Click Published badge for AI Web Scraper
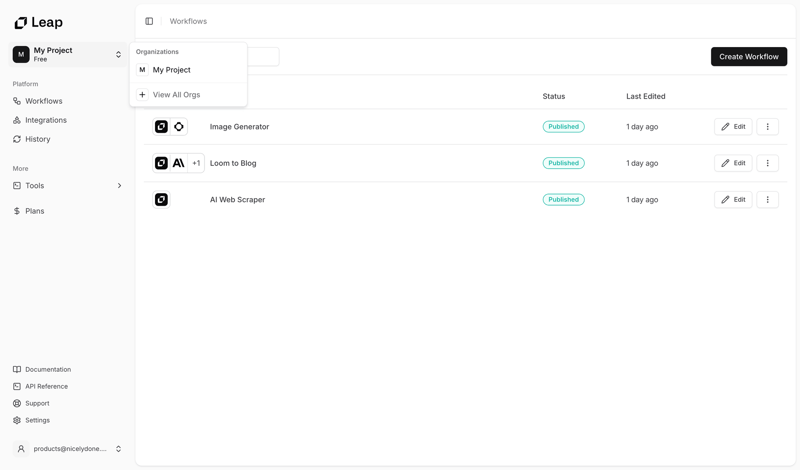The height and width of the screenshot is (470, 800). pos(563,200)
